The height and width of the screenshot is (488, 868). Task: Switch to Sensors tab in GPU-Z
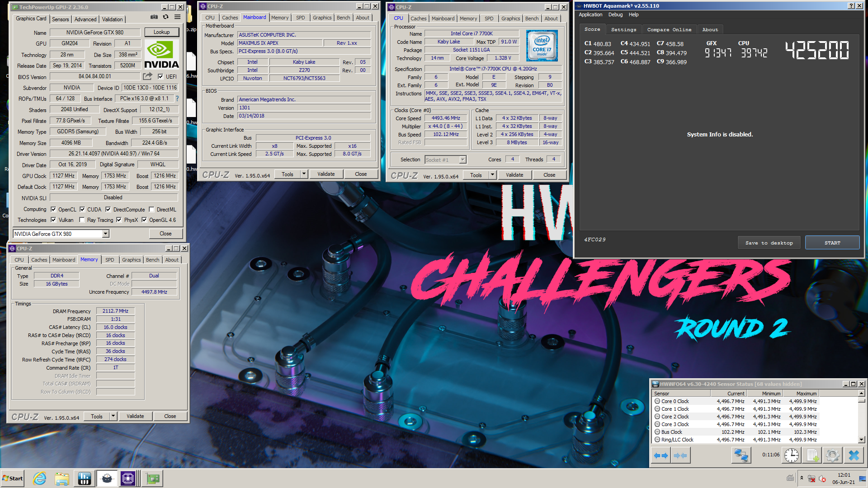[60, 19]
